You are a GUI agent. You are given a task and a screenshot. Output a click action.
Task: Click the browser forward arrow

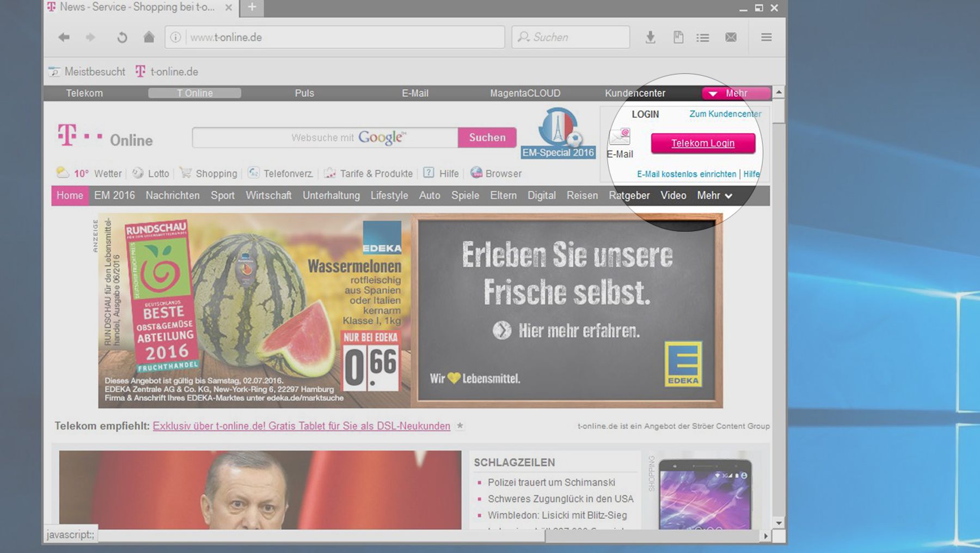90,37
